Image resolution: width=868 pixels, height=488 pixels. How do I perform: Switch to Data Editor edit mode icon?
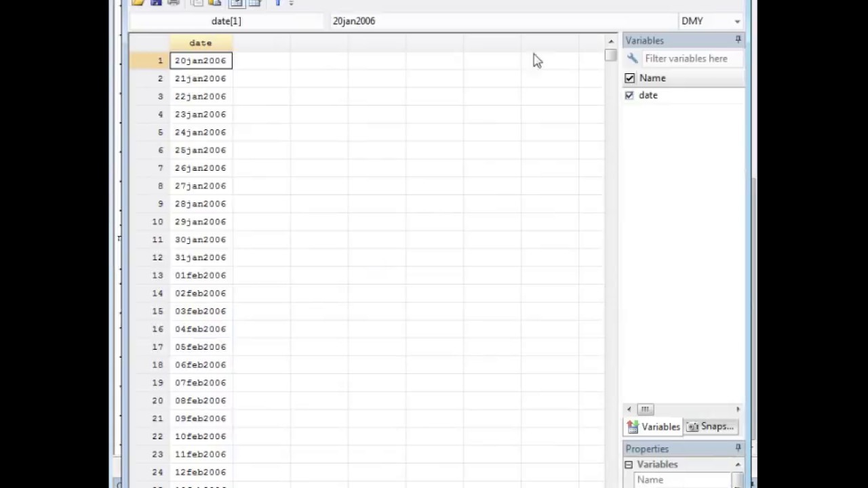coord(237,3)
